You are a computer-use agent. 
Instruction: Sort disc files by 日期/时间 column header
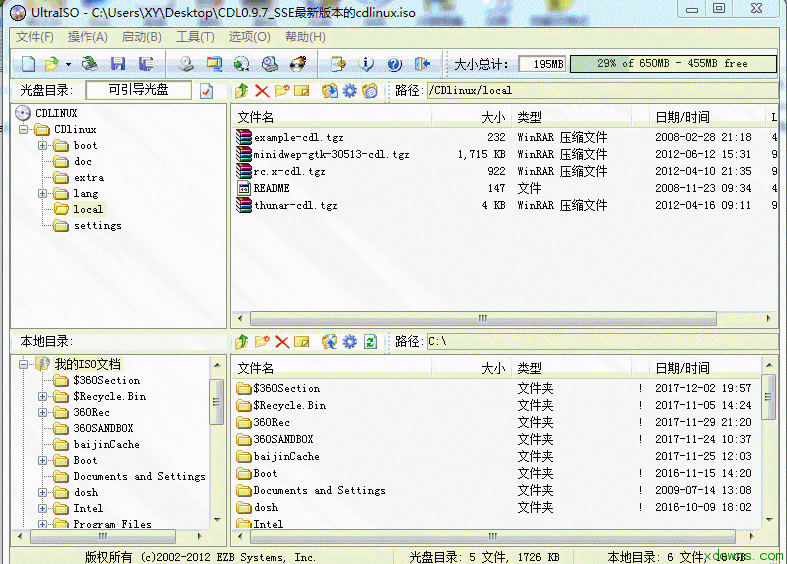pos(706,117)
